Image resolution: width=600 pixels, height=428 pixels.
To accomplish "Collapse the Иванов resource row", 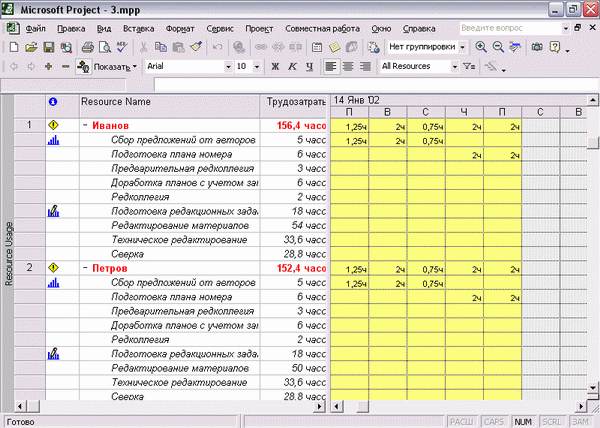I will tap(85, 125).
